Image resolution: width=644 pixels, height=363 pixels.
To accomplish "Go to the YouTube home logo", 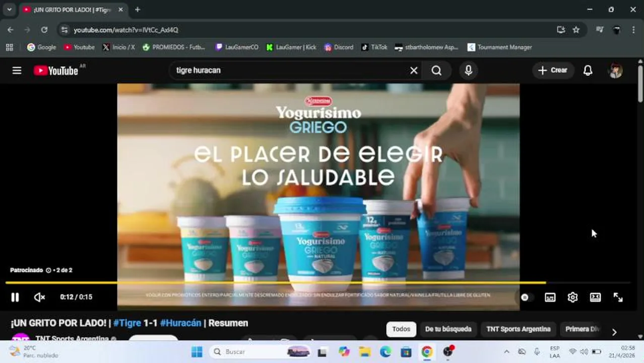I will point(56,71).
